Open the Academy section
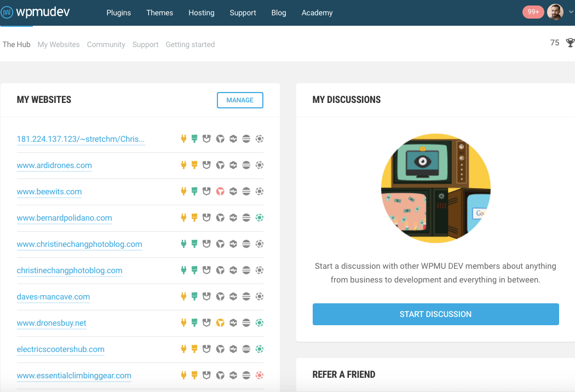Screen dimensions: 575x392 [x=317, y=13]
